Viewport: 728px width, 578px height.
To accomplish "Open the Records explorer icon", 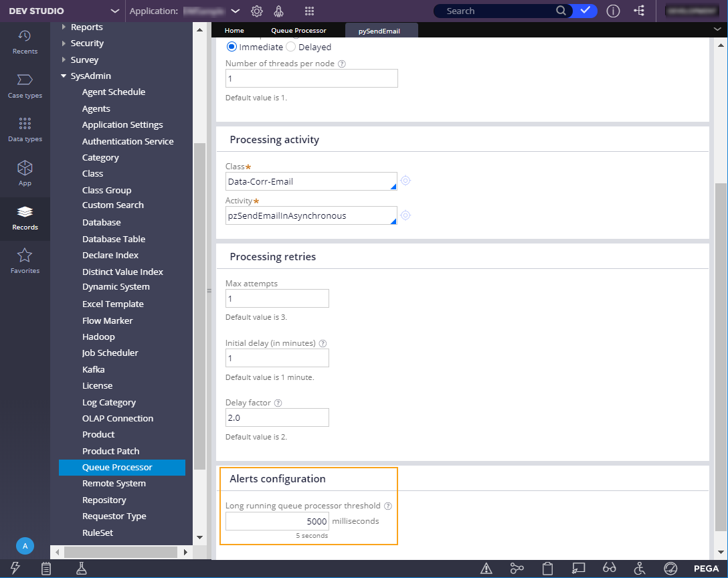I will point(25,212).
